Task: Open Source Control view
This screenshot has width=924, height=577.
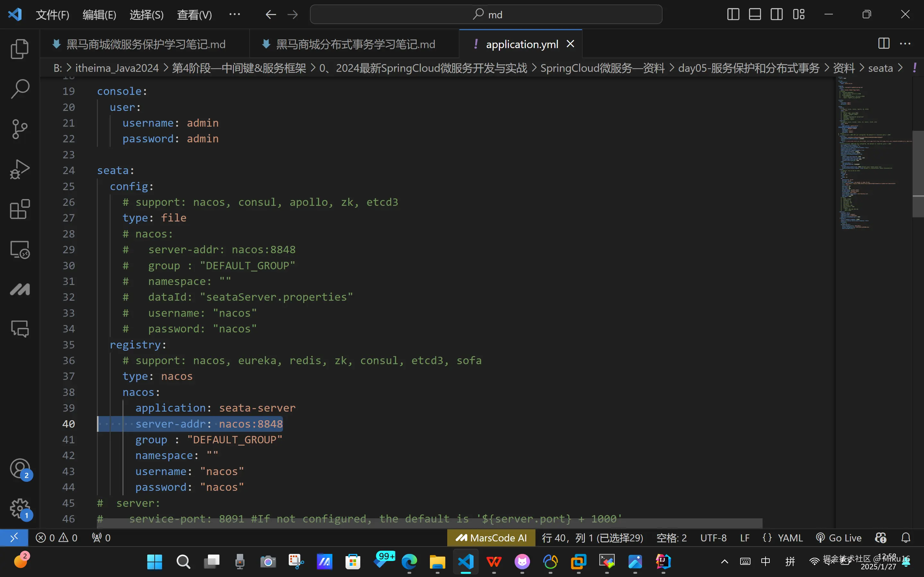Action: (20, 129)
